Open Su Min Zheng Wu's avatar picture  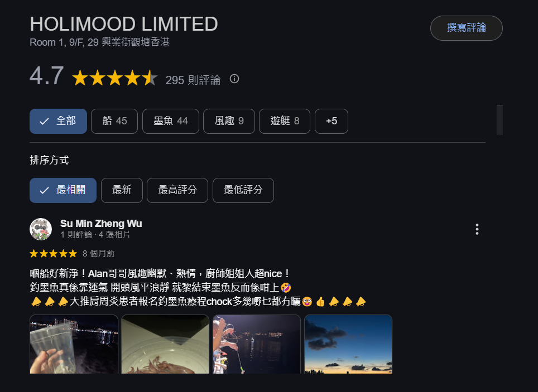pyautogui.click(x=41, y=229)
